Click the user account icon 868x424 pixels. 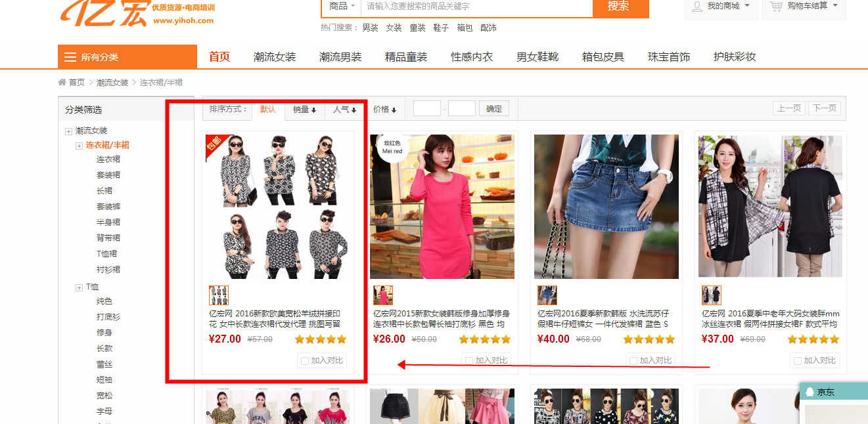click(x=697, y=6)
